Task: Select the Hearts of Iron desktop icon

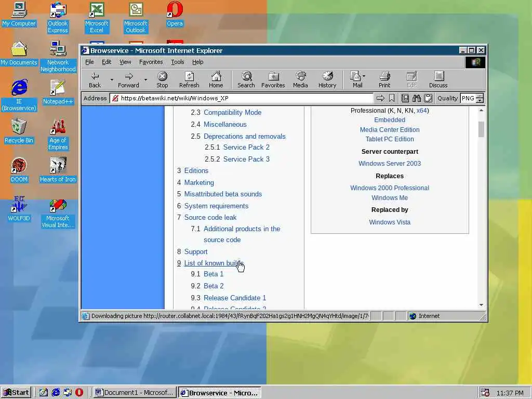Action: click(x=58, y=170)
